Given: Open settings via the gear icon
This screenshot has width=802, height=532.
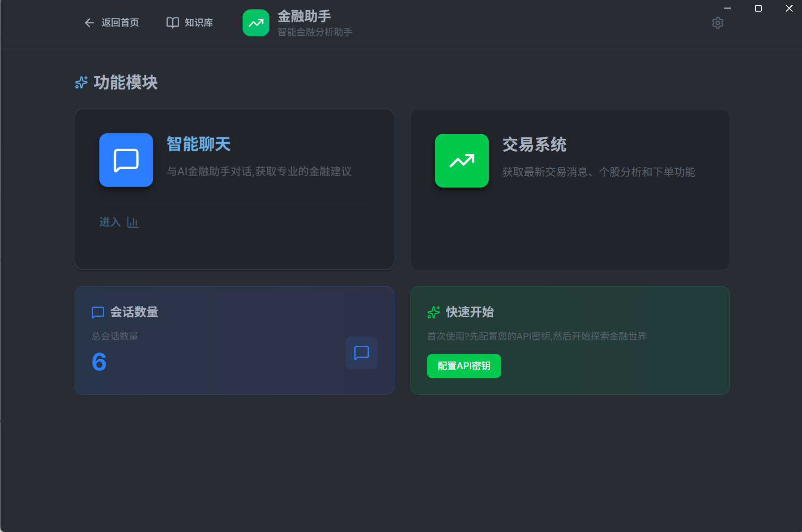Looking at the screenshot, I should click(717, 23).
